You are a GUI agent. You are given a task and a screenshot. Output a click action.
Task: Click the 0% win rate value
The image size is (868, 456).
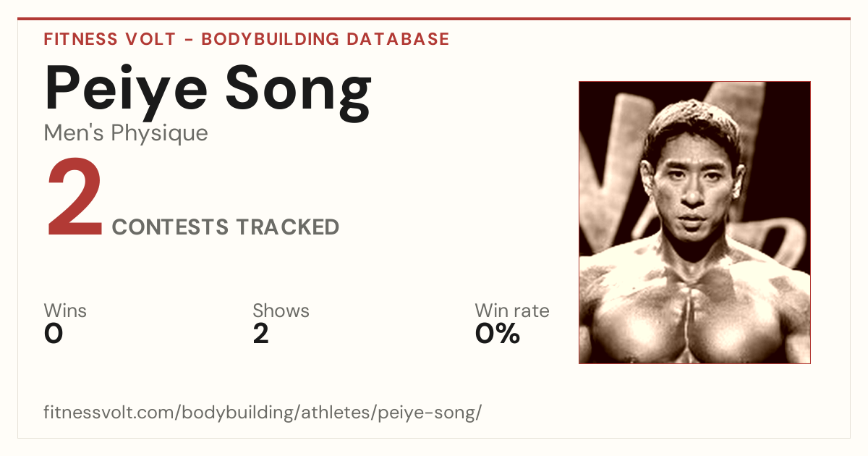[x=497, y=334]
